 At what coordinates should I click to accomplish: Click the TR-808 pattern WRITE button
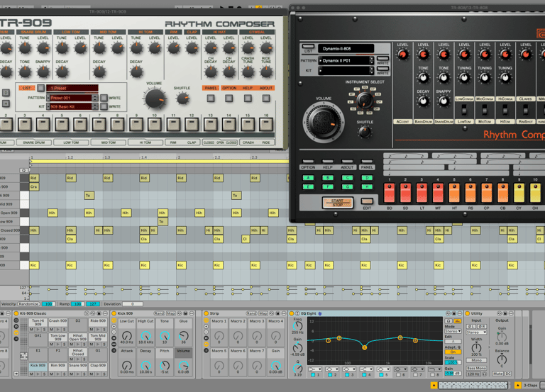coord(382,58)
